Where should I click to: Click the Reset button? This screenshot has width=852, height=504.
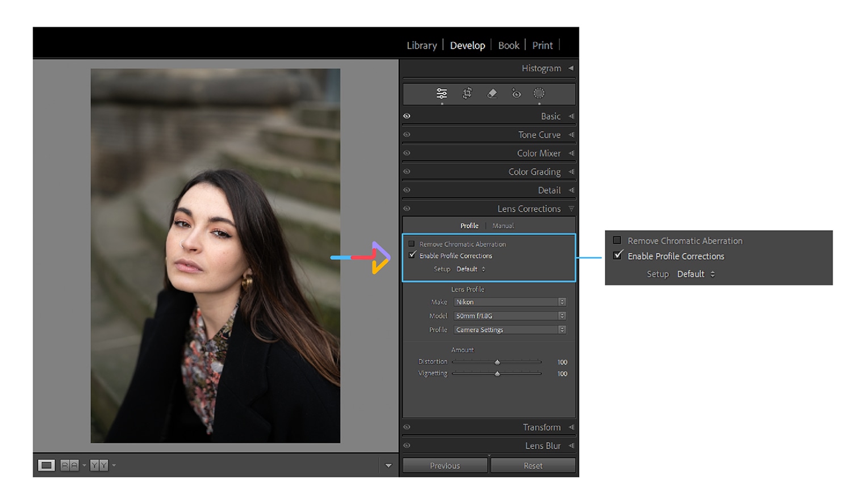coord(533,465)
